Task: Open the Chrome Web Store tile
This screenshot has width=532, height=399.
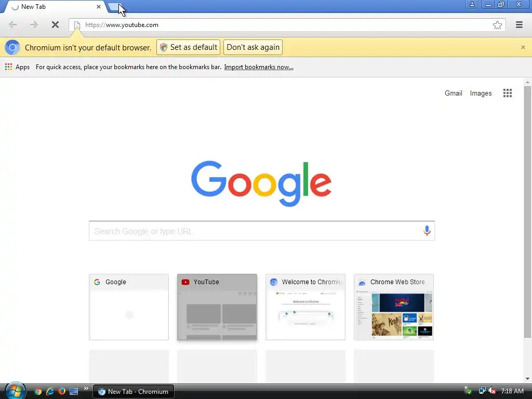Action: [394, 307]
